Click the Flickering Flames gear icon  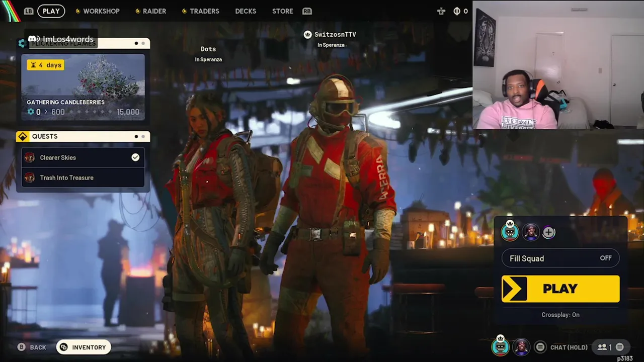(22, 43)
